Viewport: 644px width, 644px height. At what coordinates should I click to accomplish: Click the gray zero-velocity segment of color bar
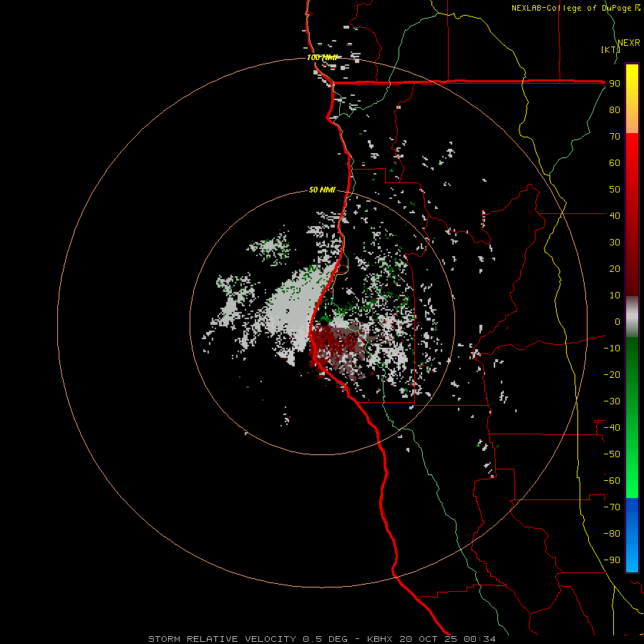tap(632, 317)
